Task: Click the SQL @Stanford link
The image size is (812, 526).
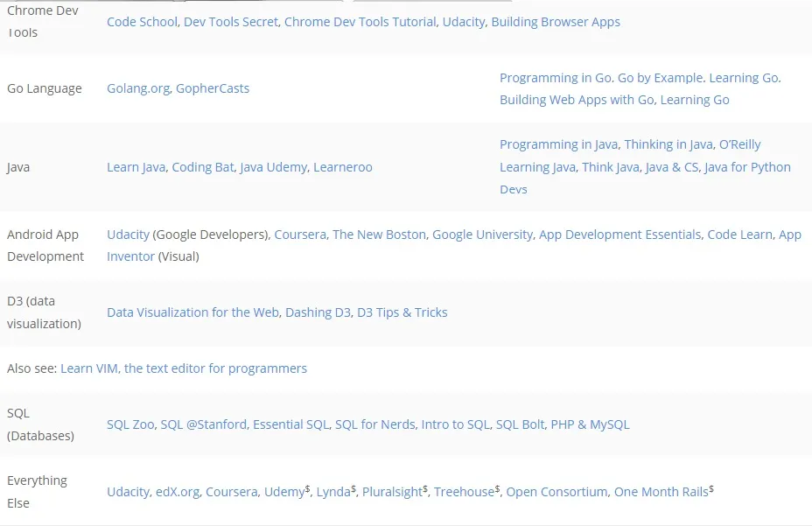Action: pos(204,424)
